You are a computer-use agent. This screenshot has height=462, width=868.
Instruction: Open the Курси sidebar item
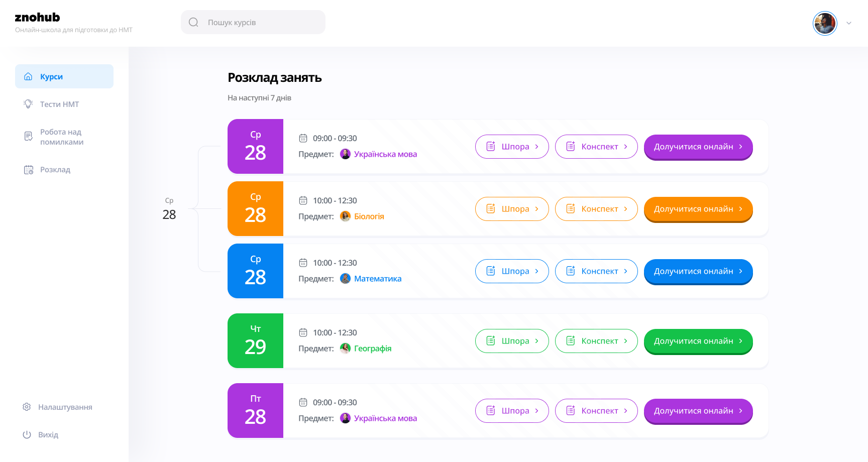64,76
